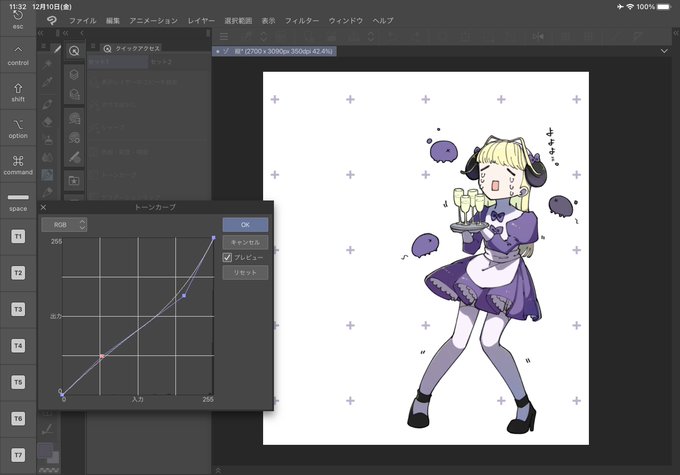Confirm tone curve with OK button
680x475 pixels.
click(x=245, y=225)
